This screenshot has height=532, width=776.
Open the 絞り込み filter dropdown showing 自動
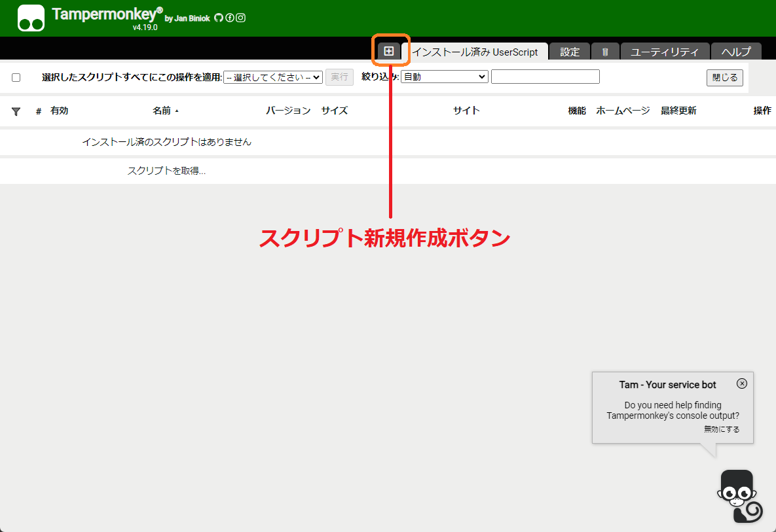[444, 76]
